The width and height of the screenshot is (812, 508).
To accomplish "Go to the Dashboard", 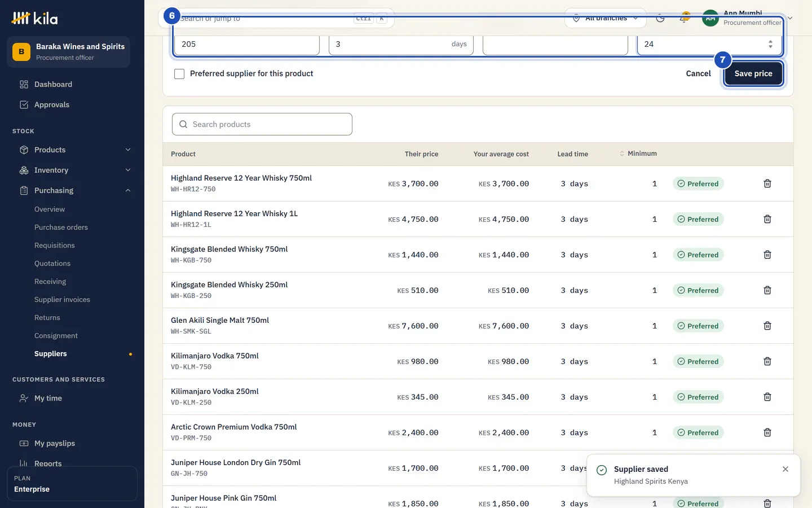I will (x=53, y=85).
